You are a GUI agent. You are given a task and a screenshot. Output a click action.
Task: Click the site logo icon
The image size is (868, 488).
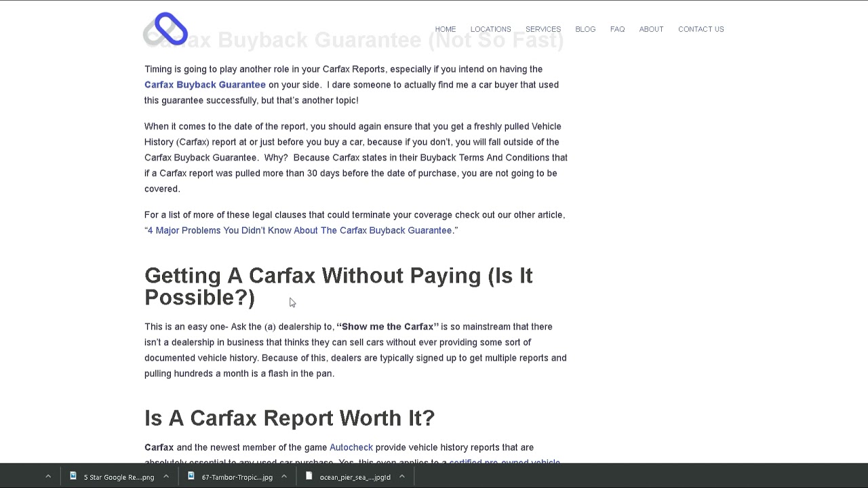click(x=165, y=29)
